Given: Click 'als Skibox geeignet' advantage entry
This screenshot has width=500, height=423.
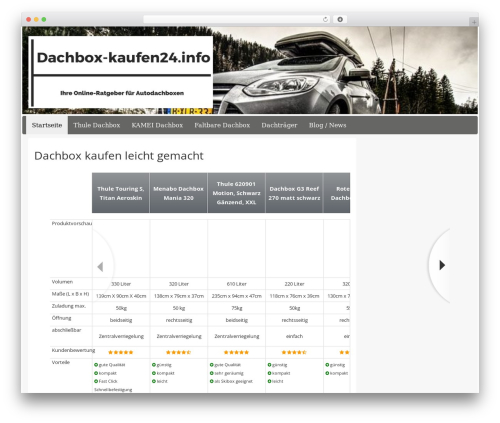Looking at the screenshot, I should click(233, 381).
